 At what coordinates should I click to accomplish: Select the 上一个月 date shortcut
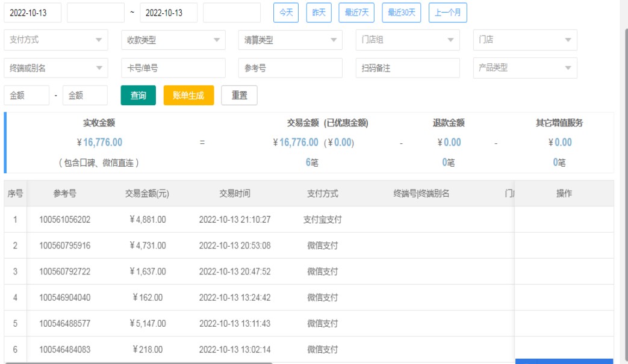[x=447, y=13]
